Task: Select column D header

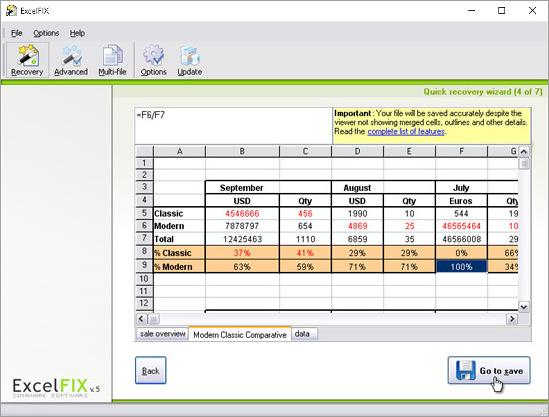Action: pyautogui.click(x=357, y=151)
